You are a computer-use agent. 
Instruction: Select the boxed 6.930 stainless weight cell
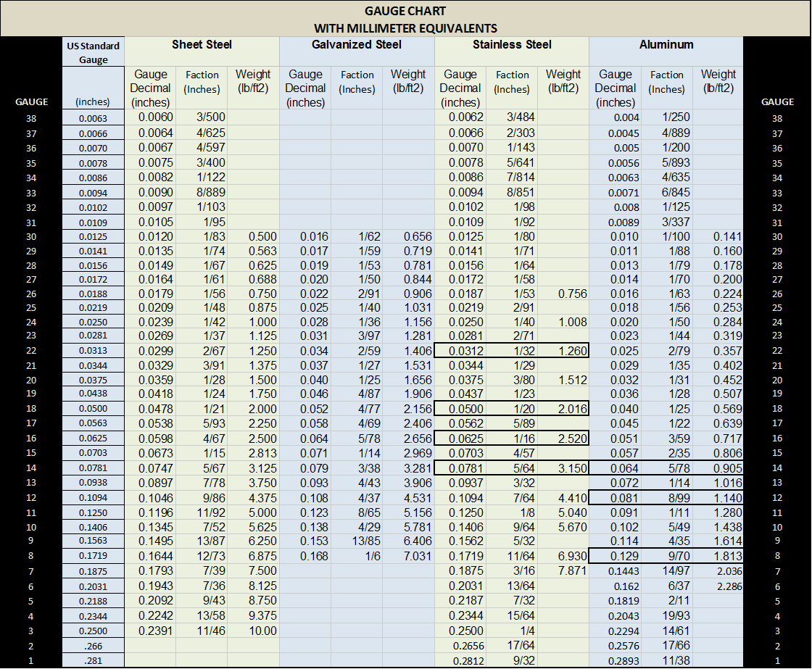(x=563, y=557)
